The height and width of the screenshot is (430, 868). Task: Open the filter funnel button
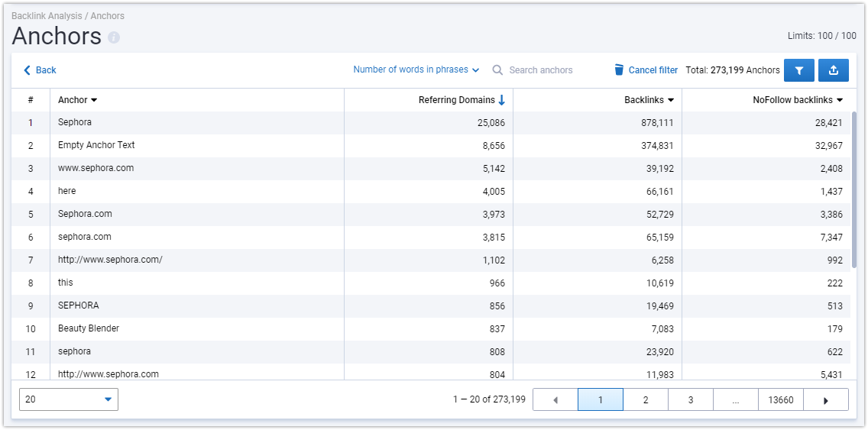798,70
